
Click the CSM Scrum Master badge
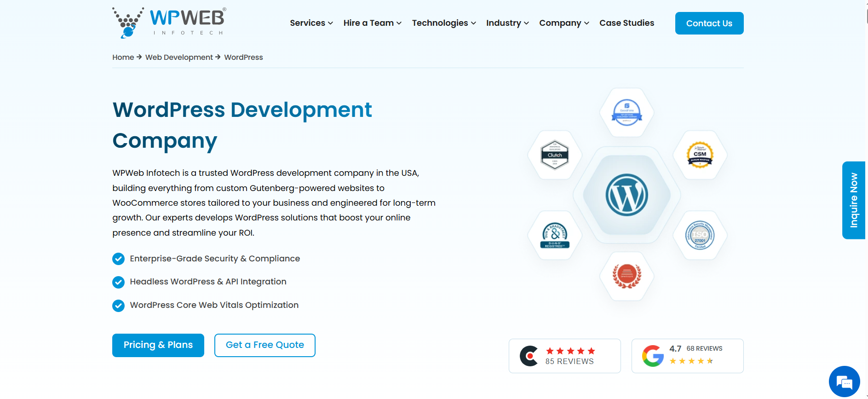pos(700,155)
